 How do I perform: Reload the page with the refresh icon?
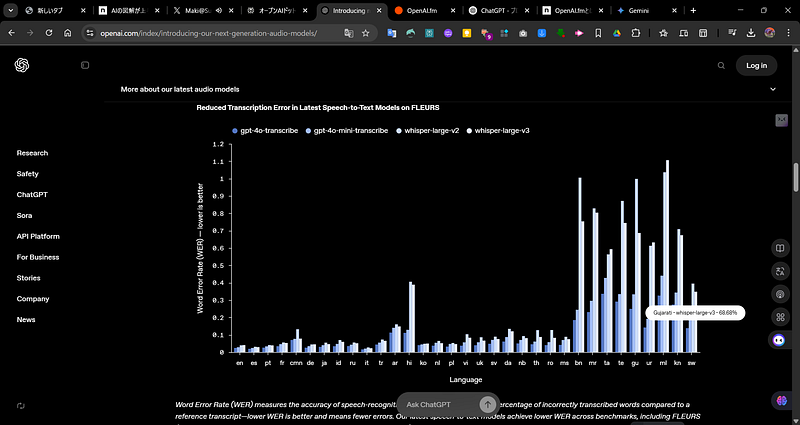click(49, 33)
